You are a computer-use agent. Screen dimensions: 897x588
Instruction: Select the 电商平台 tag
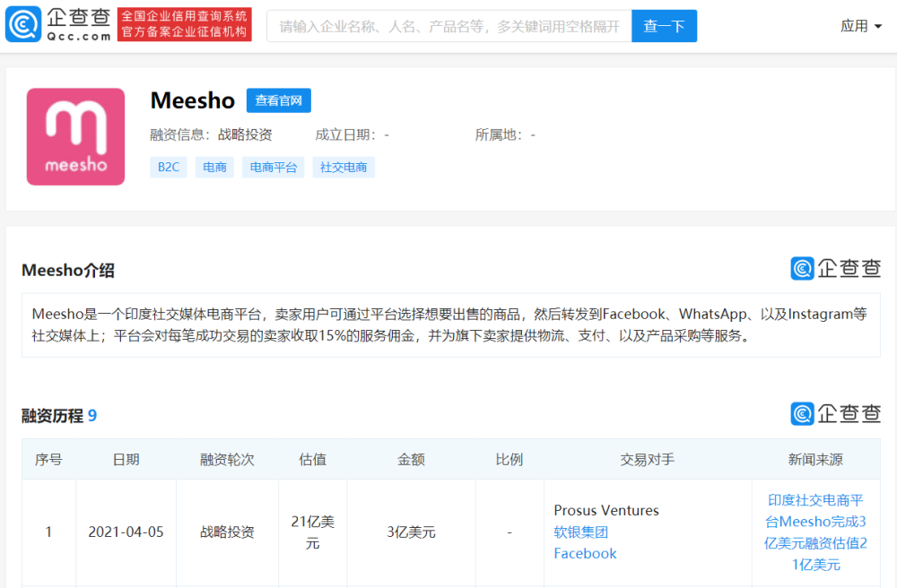click(274, 167)
